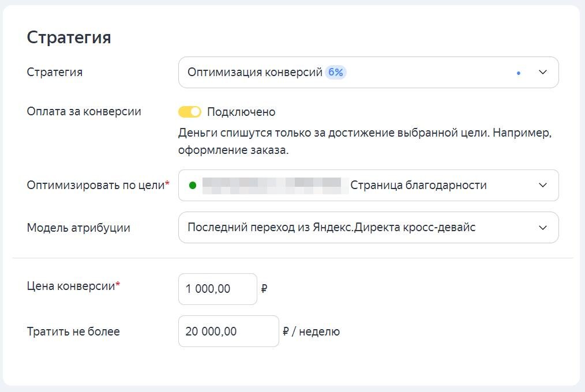Click inside the Цена конверсии price field
Image resolution: width=585 pixels, height=392 pixels.
point(217,289)
